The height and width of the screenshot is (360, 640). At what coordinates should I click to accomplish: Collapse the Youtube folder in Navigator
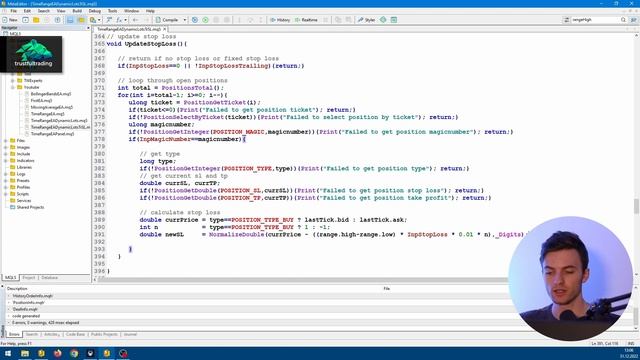(13, 87)
